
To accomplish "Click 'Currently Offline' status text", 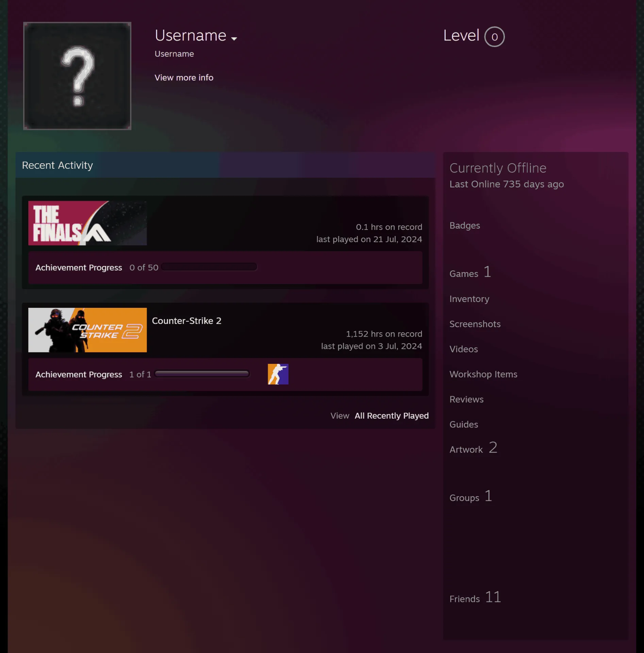I will (498, 168).
